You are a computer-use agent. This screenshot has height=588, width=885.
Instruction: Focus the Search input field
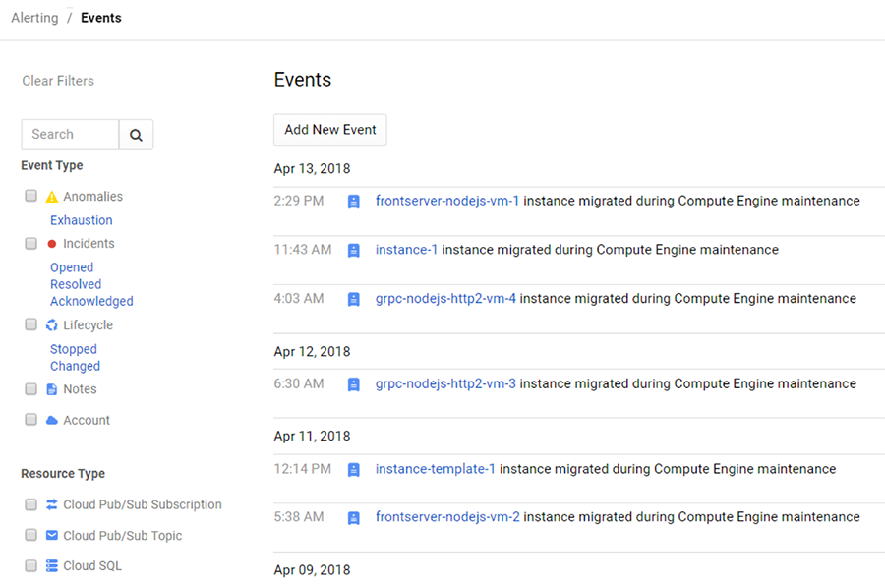click(x=70, y=135)
